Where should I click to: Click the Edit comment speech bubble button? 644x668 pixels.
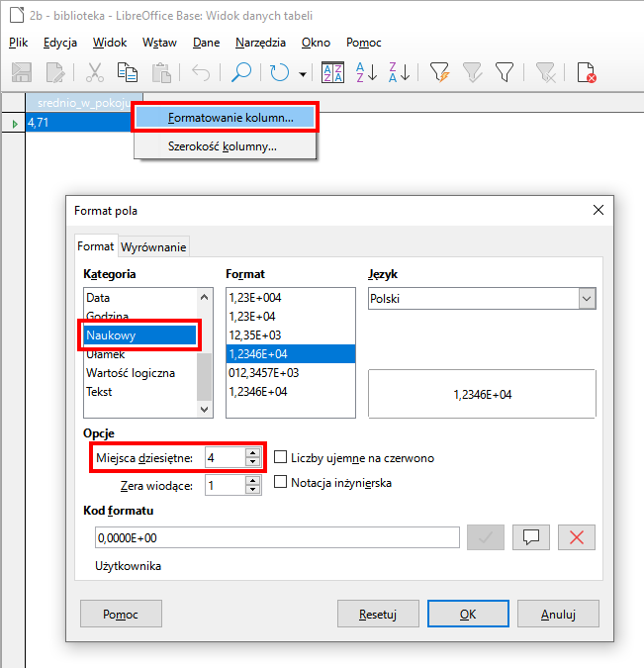[x=530, y=537]
